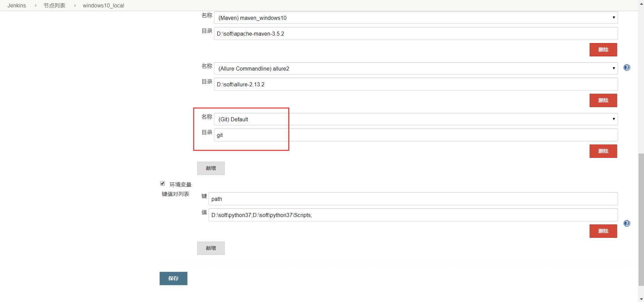This screenshot has height=302, width=644.
Task: Open breadcrumb arrow after 节点列表
Action: [x=75, y=5]
